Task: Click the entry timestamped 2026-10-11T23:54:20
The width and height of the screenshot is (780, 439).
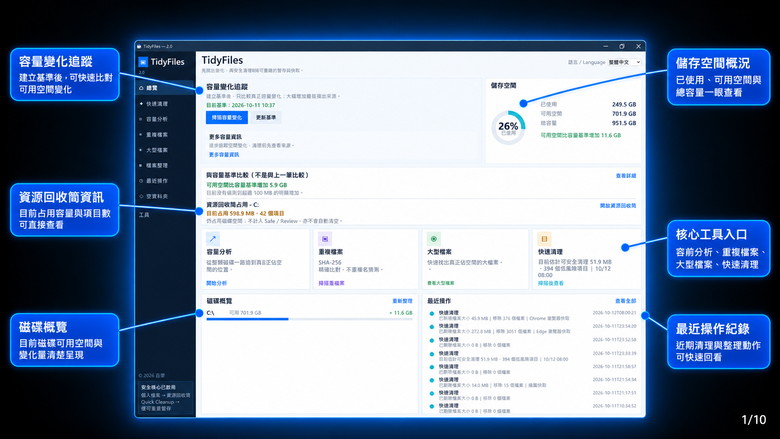Action: [532, 329]
